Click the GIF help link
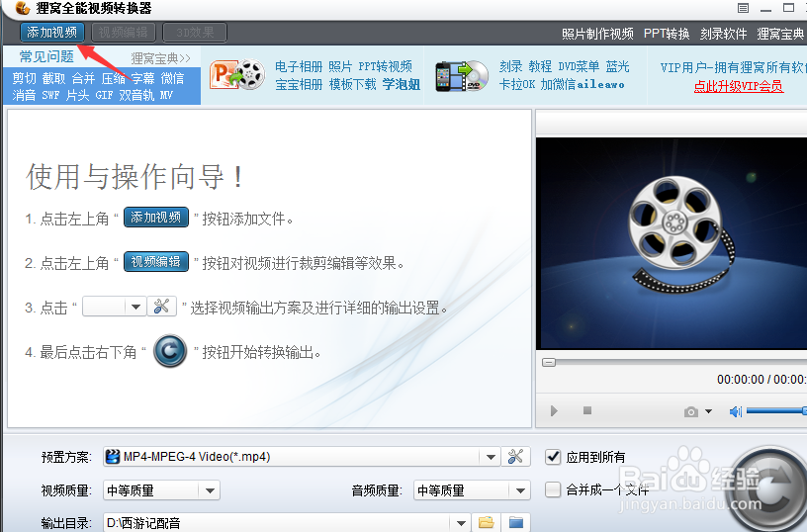The width and height of the screenshot is (807, 532). pyautogui.click(x=104, y=95)
